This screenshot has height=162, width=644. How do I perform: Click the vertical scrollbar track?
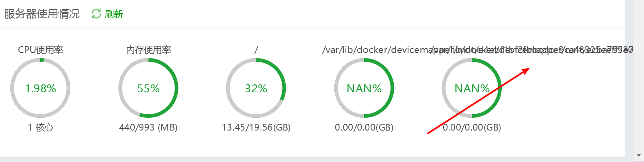639,76
